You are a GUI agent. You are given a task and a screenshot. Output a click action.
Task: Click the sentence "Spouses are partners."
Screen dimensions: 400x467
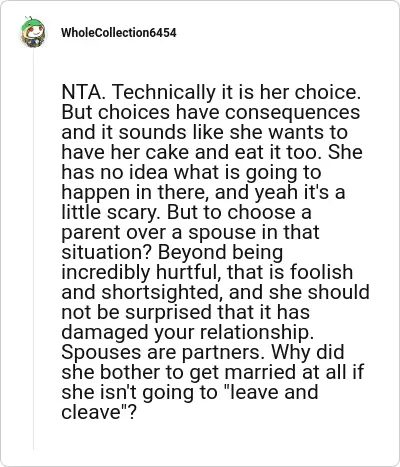click(x=163, y=352)
